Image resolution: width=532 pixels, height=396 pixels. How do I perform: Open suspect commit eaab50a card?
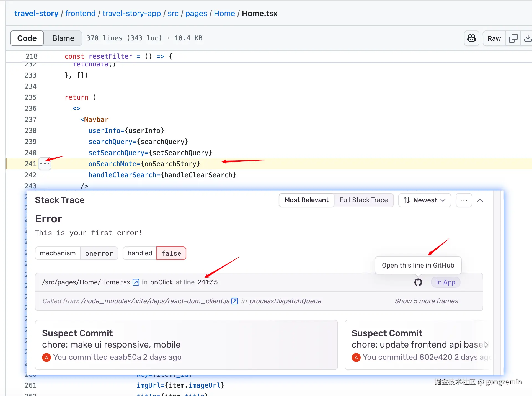(186, 345)
